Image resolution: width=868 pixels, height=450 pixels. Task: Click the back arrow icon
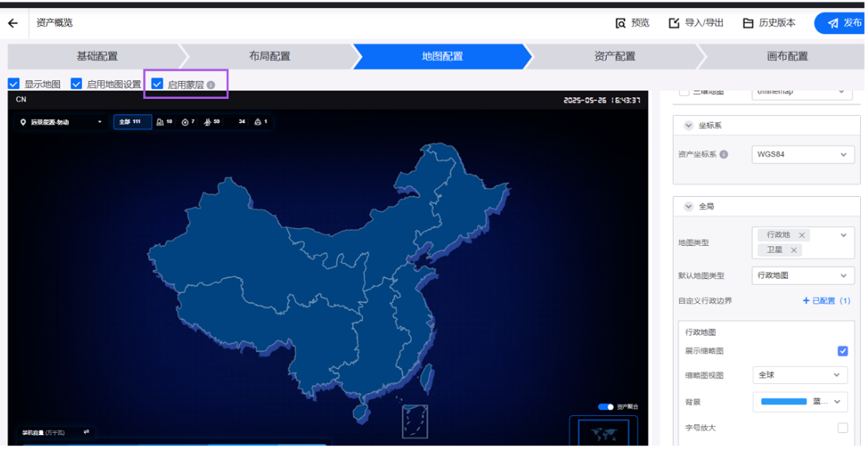click(12, 23)
